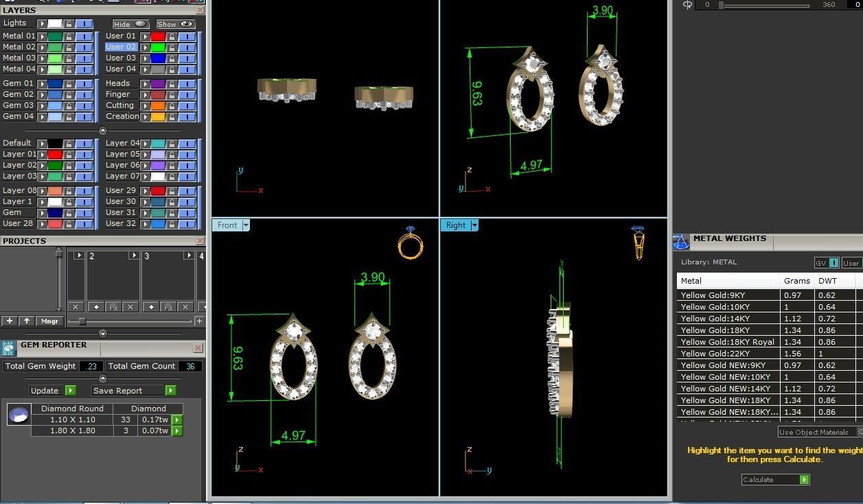Click the lock icon for Heads layer
Screen dimensions: 863x504
click(172, 84)
